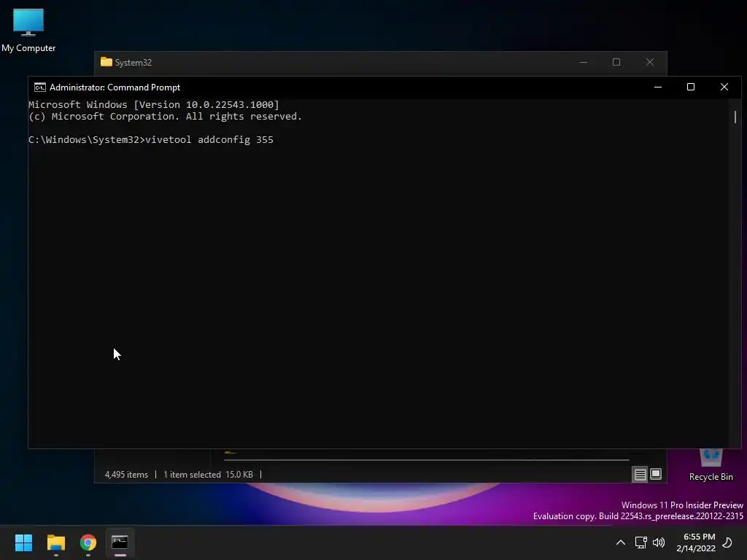Click the 'vivetool addconfig 355' command text
Screen dimensions: 747x560
click(209, 139)
